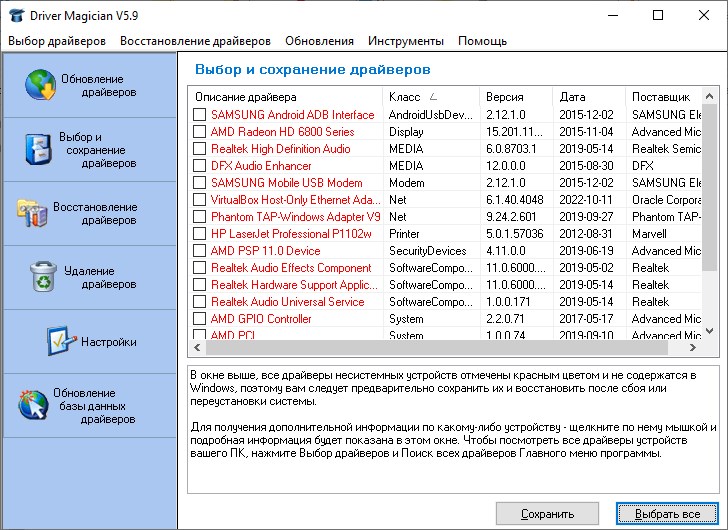The height and width of the screenshot is (530, 728).
Task: Click the Восстановление драйверов folder icon
Action: coord(32,213)
